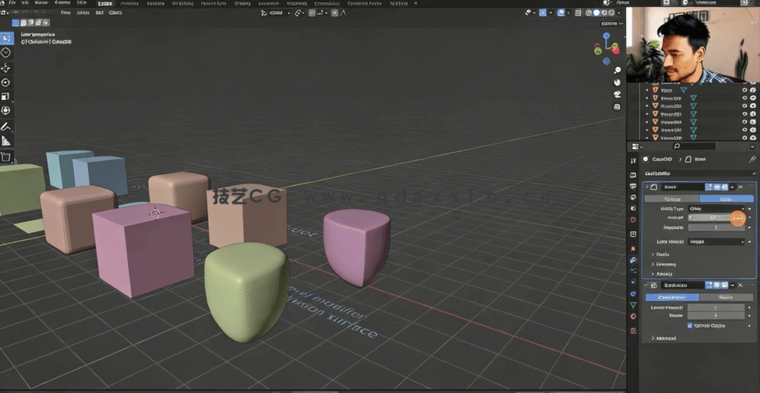This screenshot has height=393, width=760.
Task: Open properties editor type dropdown
Action: point(636,146)
